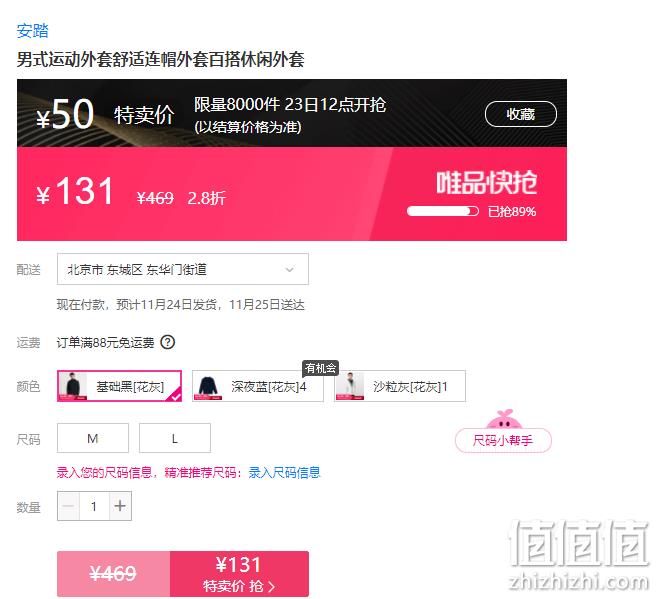Expand the address chevron arrow
Screen dimensions: 658x599
[290, 269]
